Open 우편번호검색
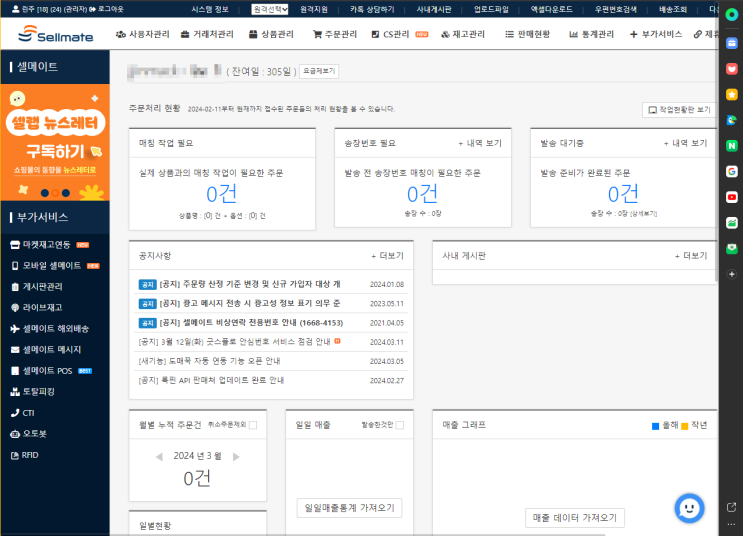 click(616, 9)
